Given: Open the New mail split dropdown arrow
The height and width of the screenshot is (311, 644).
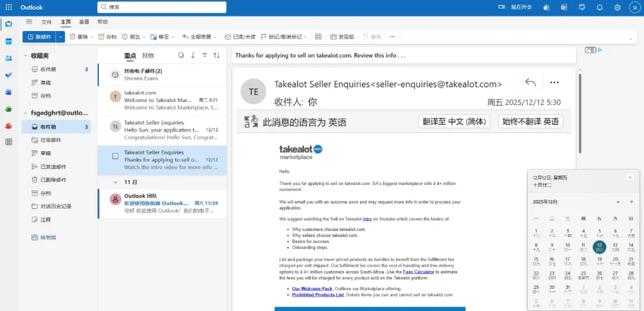Looking at the screenshot, I should pos(61,36).
